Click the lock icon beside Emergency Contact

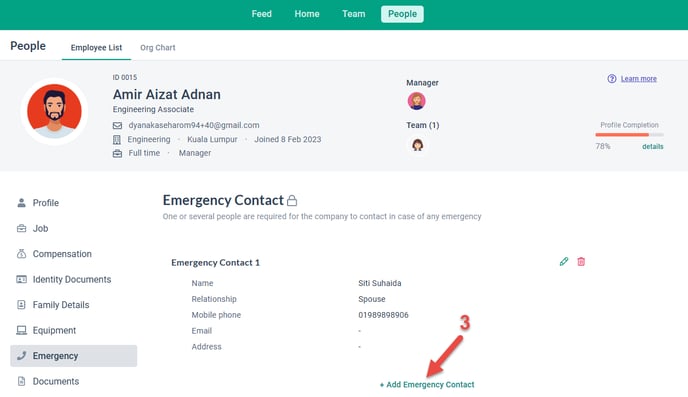[x=292, y=200]
